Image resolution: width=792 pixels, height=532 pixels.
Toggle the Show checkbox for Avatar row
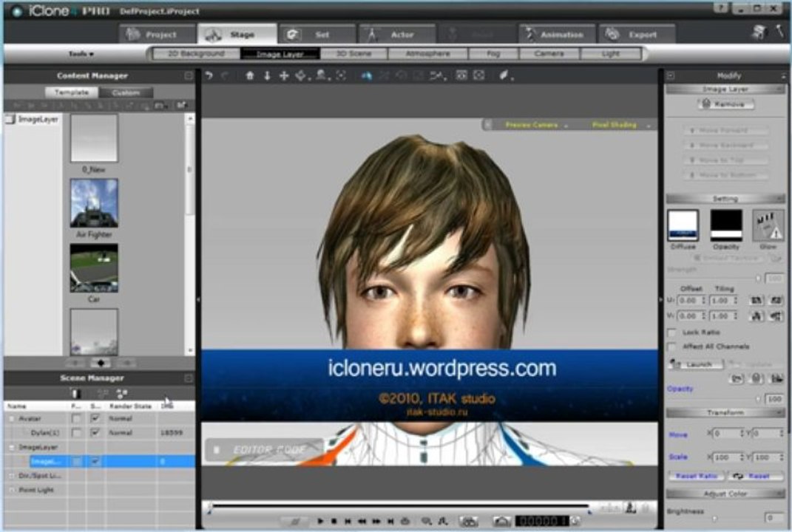coord(95,418)
